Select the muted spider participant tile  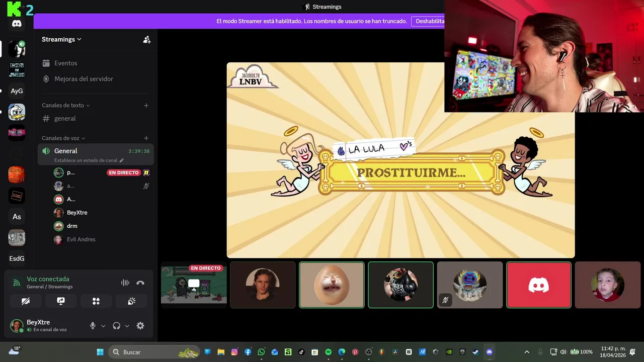pyautogui.click(x=470, y=285)
